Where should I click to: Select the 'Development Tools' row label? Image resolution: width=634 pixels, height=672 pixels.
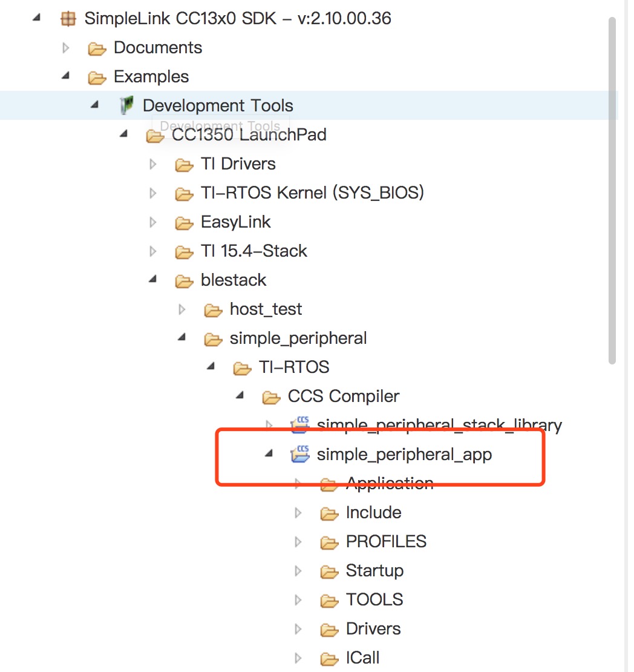pos(218,105)
